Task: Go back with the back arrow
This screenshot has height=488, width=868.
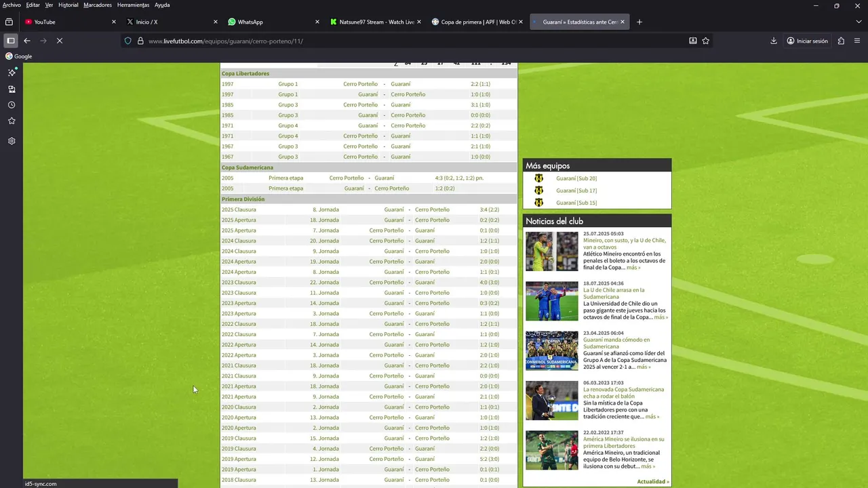Action: (27, 41)
